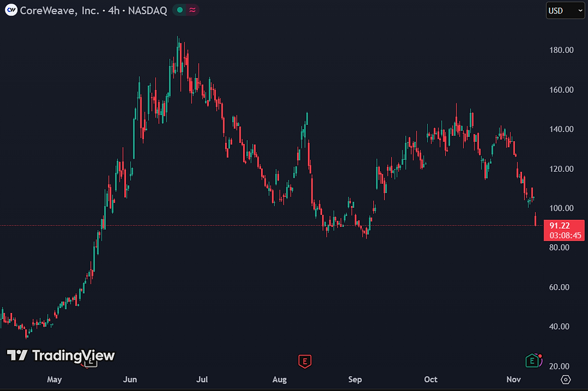
Task: Click the 100.00 price axis label
Action: [x=562, y=208]
